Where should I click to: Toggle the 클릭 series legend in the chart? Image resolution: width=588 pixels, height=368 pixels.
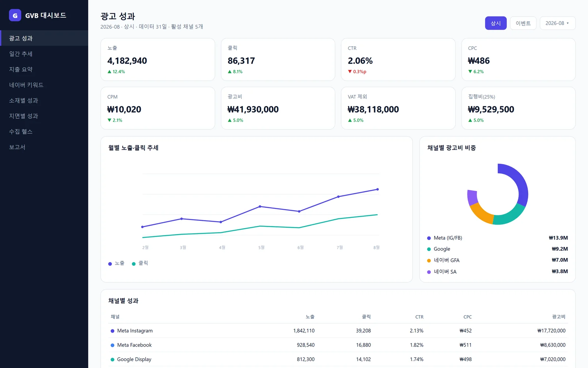point(140,263)
